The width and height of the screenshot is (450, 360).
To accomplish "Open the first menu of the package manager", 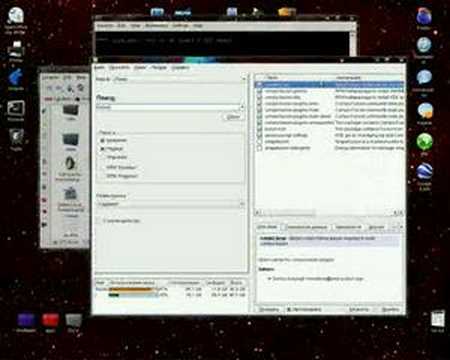I will click(99, 67).
